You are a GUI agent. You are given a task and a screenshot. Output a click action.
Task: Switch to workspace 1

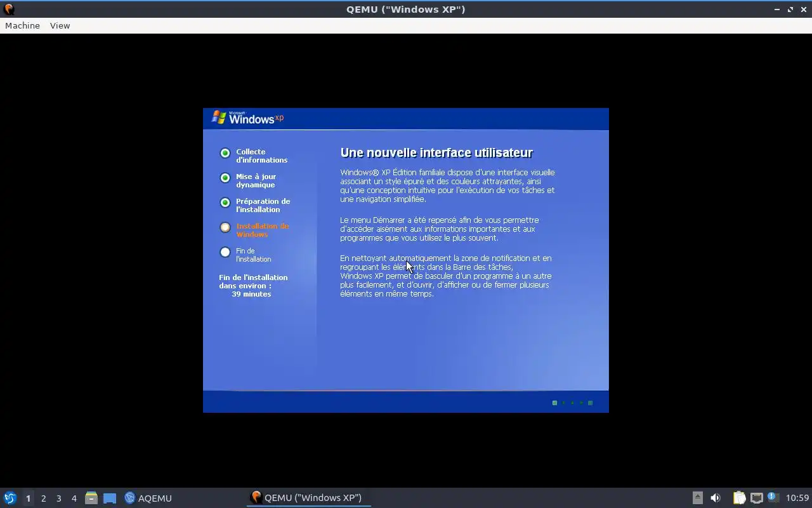[28, 498]
